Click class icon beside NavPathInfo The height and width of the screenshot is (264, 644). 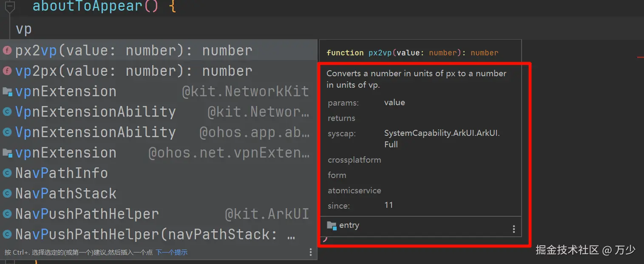point(7,173)
